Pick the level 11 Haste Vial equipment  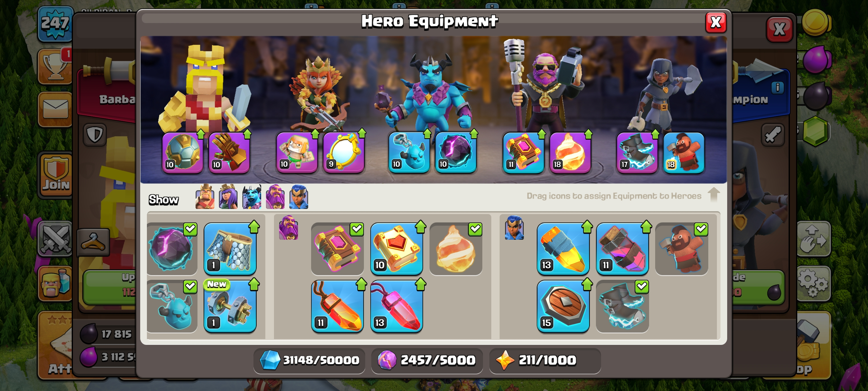(623, 249)
